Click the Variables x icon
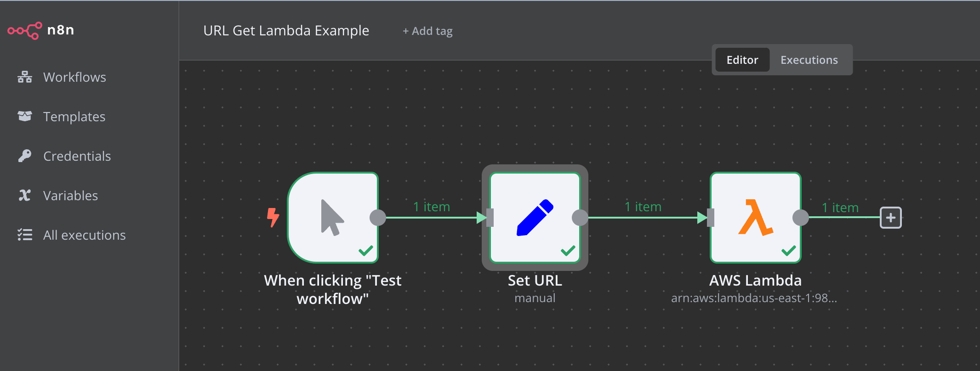Viewport: 980px width, 371px height. [x=25, y=195]
